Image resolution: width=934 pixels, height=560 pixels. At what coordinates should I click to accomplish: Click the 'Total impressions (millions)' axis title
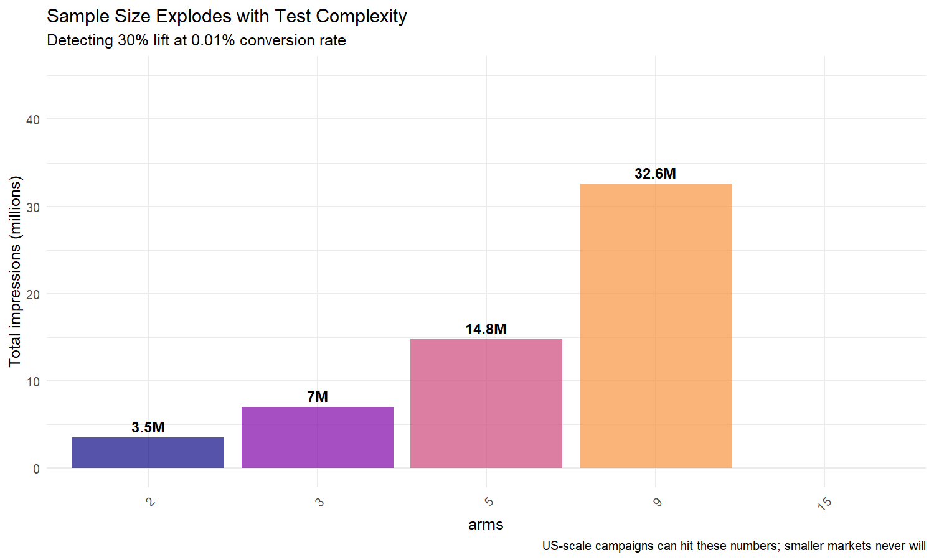click(x=15, y=271)
